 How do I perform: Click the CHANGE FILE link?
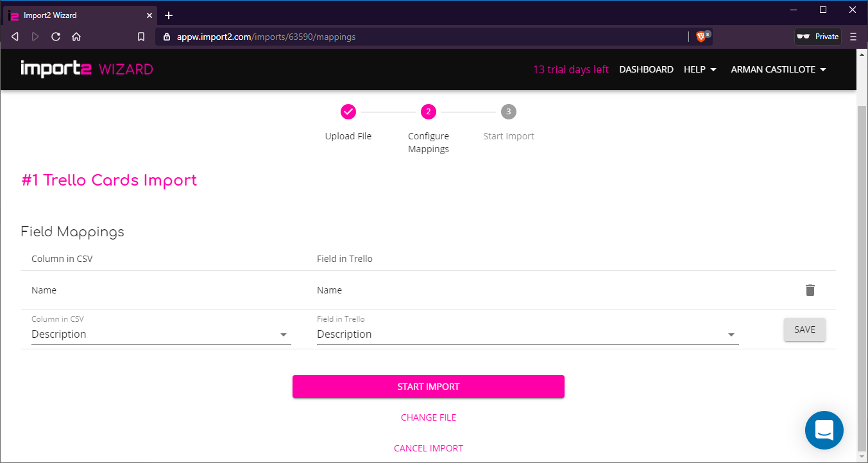click(x=429, y=417)
